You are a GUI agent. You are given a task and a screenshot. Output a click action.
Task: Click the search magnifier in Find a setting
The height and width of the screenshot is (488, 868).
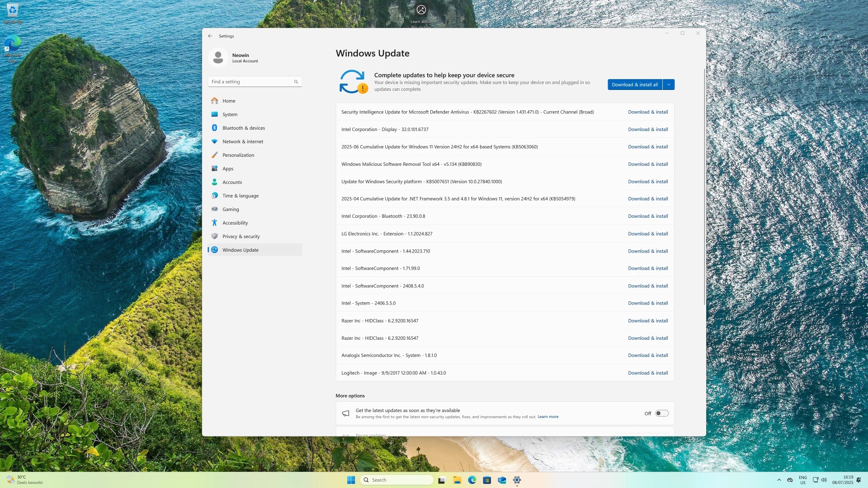pos(296,82)
